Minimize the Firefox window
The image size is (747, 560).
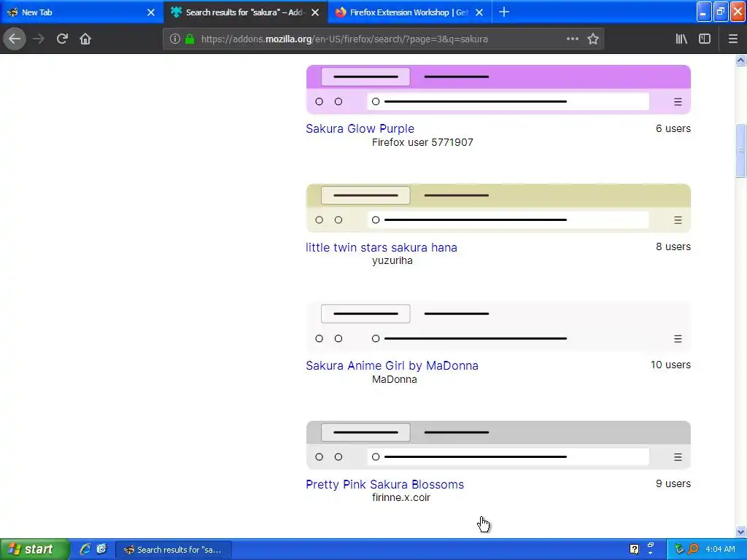point(703,12)
